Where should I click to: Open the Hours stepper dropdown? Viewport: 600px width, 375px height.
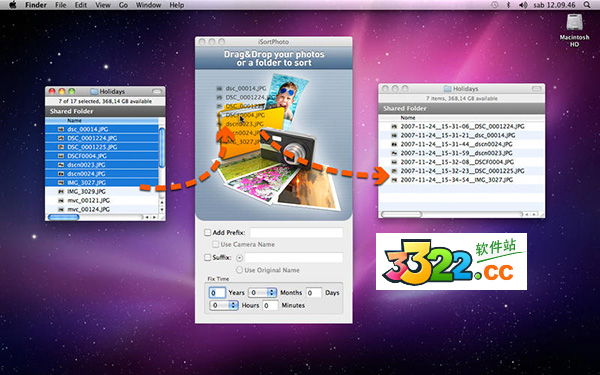coord(223,305)
